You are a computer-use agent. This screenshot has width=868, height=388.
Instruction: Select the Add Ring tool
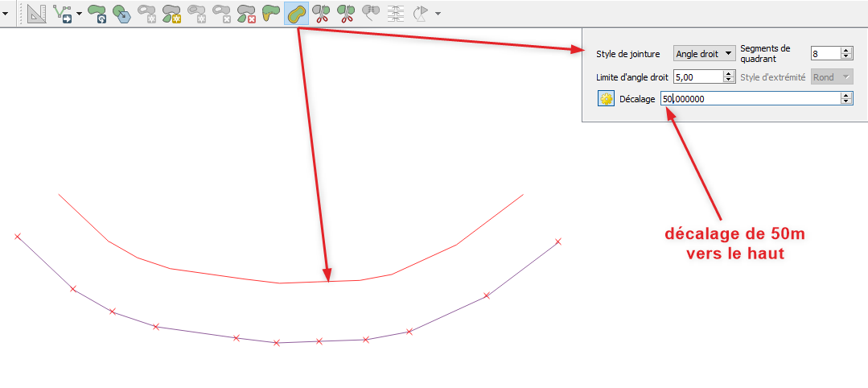point(146,13)
